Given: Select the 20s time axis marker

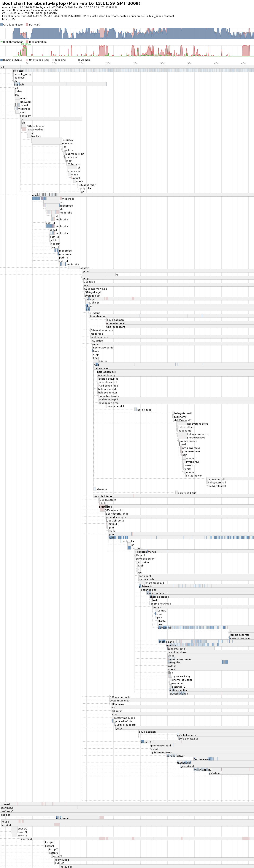Looking at the screenshot, I should (x=108, y=63).
